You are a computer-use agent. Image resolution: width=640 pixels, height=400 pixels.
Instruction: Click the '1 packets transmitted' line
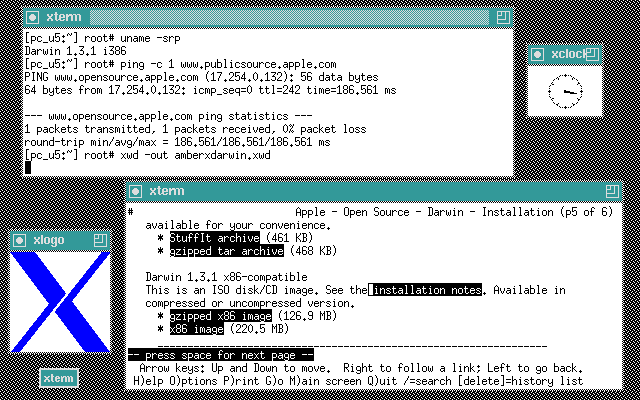pos(196,129)
